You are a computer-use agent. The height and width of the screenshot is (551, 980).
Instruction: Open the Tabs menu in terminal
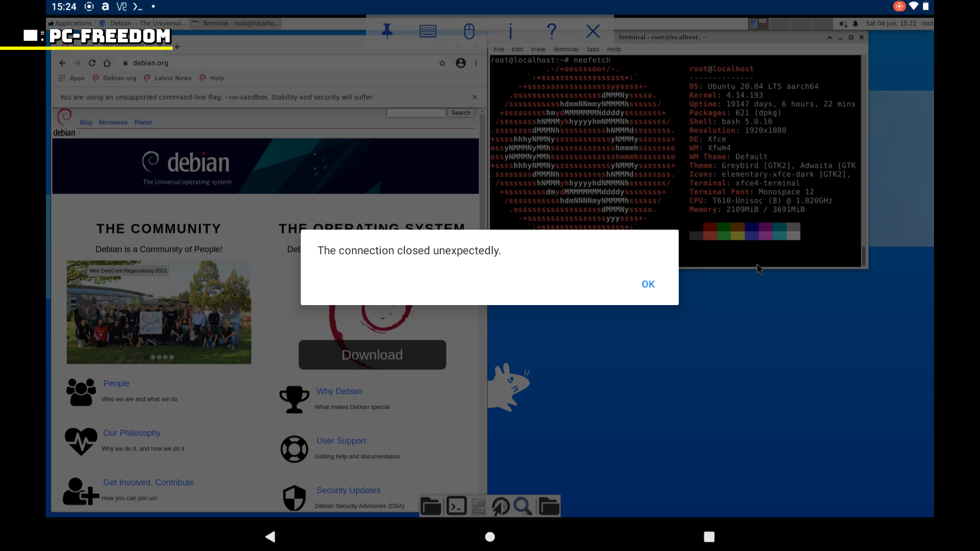[593, 49]
